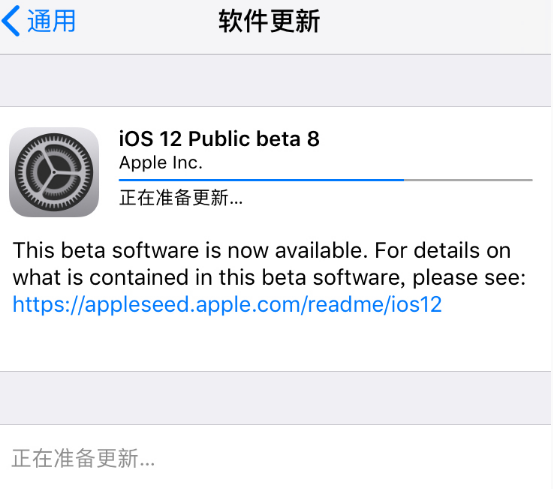Open the appleseed.apple.com readme link
The width and height of the screenshot is (553, 489).
pos(227,304)
